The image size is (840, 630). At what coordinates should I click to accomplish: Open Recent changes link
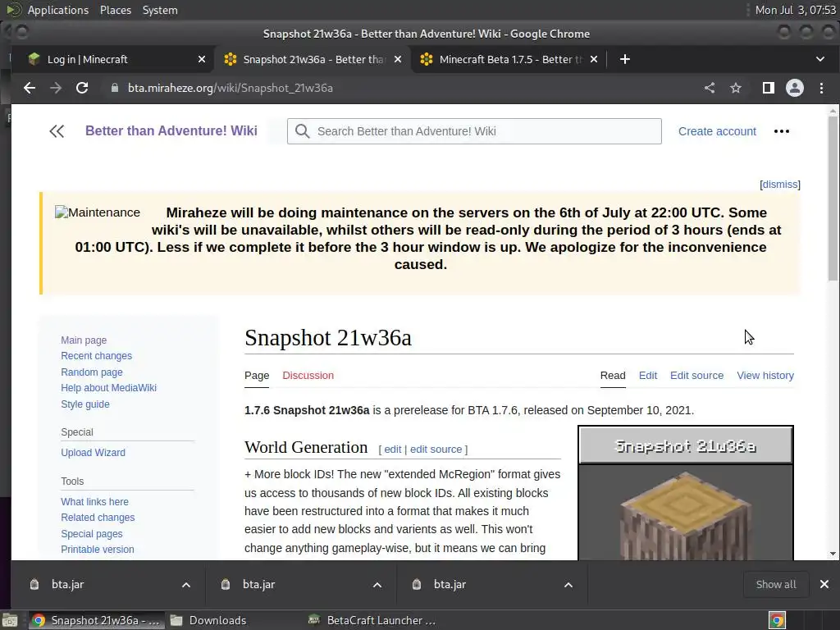point(97,356)
